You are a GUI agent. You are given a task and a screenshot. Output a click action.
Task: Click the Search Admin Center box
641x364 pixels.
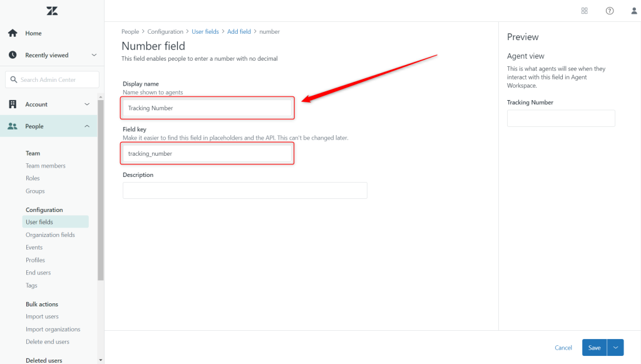click(53, 80)
